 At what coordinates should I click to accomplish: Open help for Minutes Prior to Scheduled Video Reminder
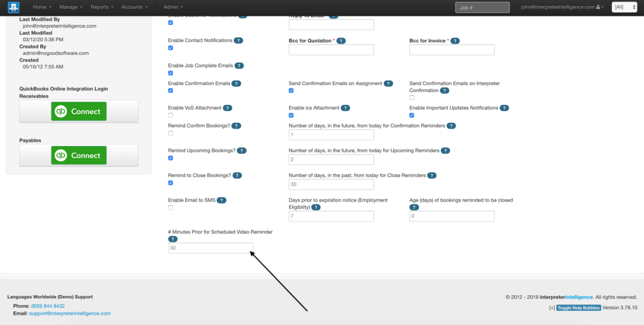pyautogui.click(x=173, y=239)
